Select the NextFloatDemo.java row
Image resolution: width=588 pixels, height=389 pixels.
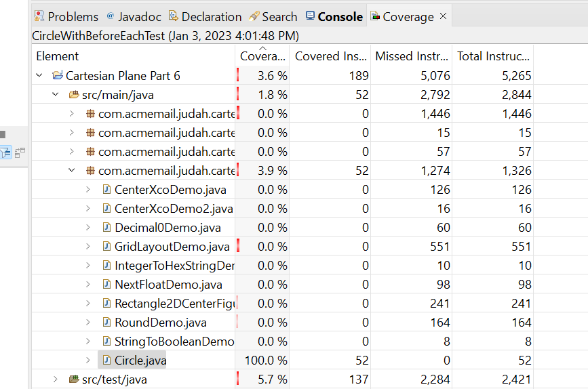click(x=168, y=285)
